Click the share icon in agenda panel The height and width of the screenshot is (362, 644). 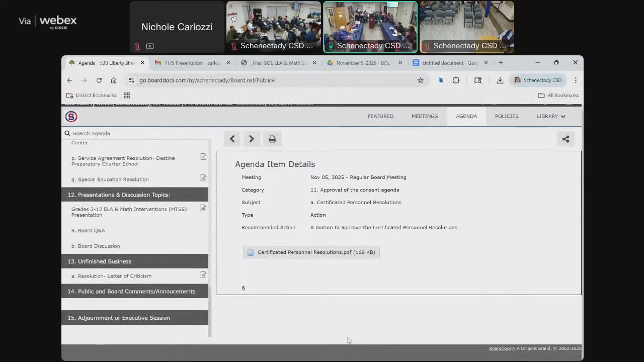(x=566, y=139)
